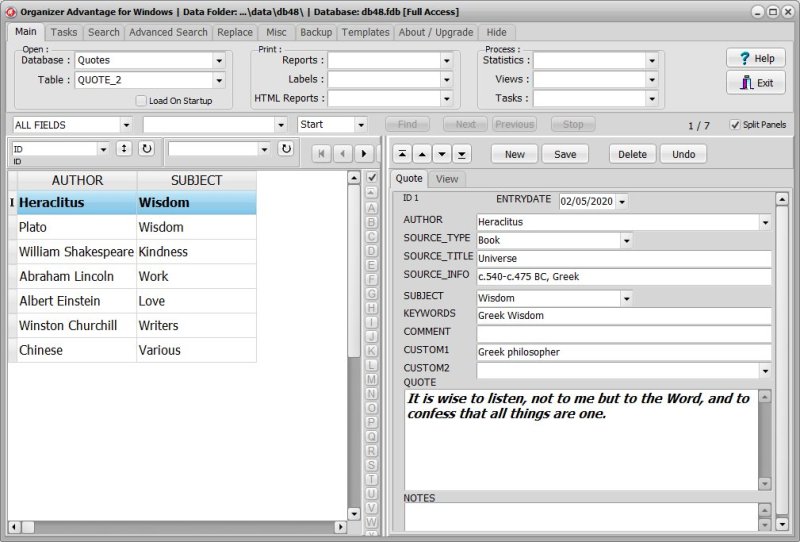Open the About / Upgrade tab
Viewport: 800px width, 542px height.
(436, 32)
